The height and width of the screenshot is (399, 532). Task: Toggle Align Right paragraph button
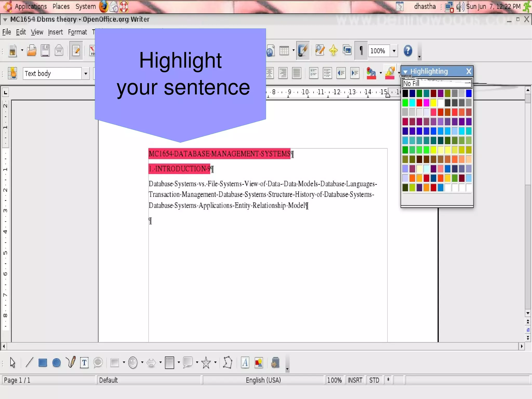click(x=283, y=73)
